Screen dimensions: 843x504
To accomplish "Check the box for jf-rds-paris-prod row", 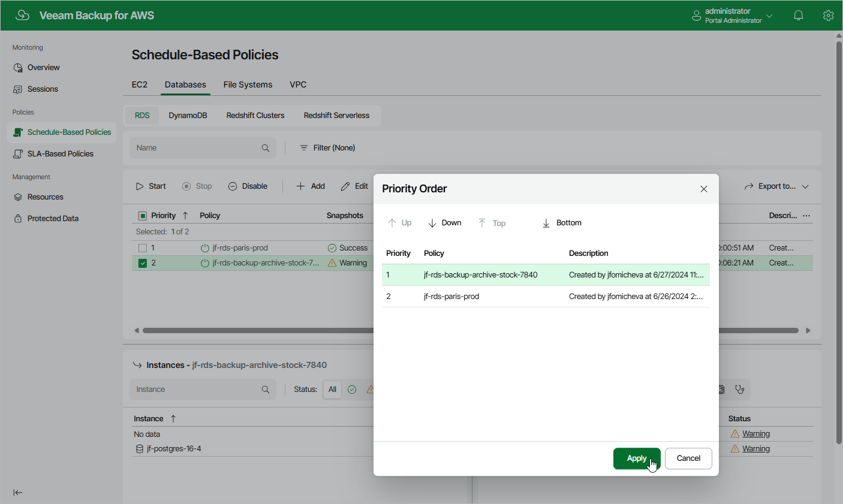I will [x=143, y=248].
